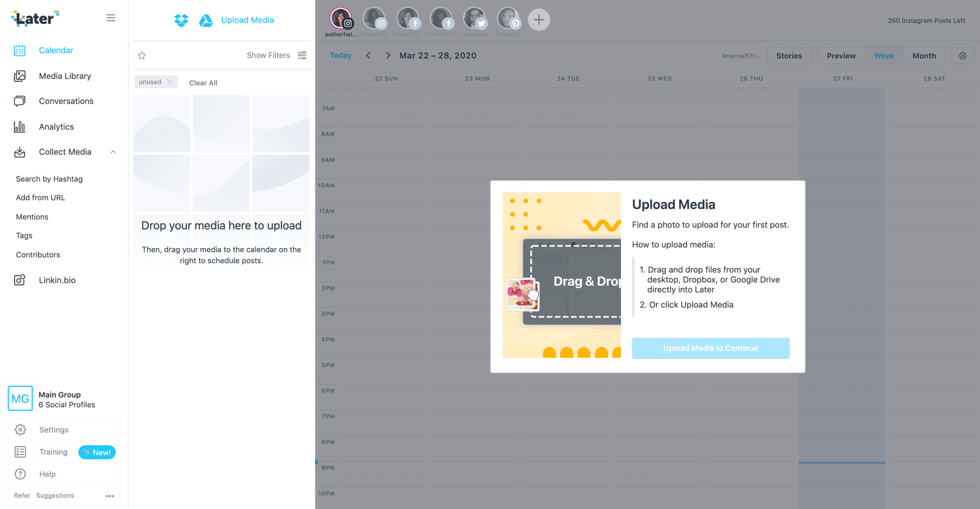
Task: Switch to Month view
Action: pyautogui.click(x=924, y=56)
